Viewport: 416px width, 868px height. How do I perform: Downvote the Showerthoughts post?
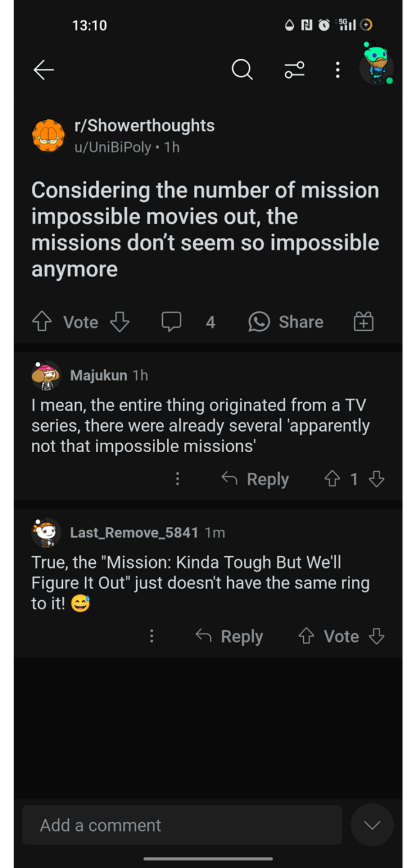tap(120, 322)
